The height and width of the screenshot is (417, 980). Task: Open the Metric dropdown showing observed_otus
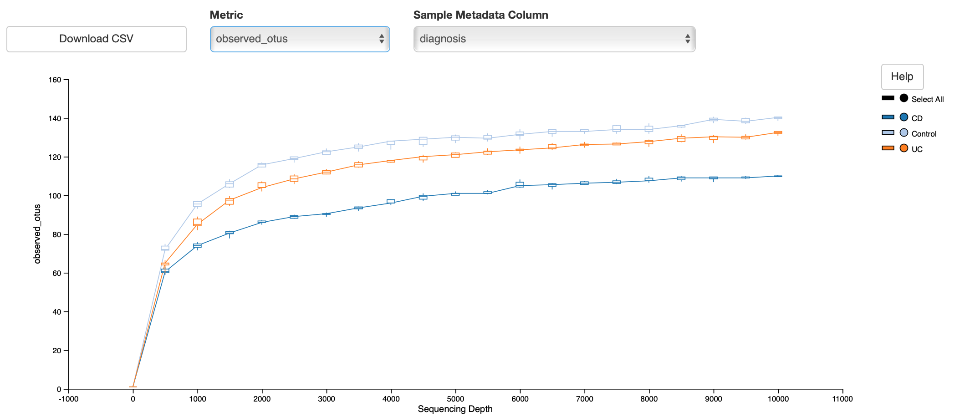coord(300,39)
